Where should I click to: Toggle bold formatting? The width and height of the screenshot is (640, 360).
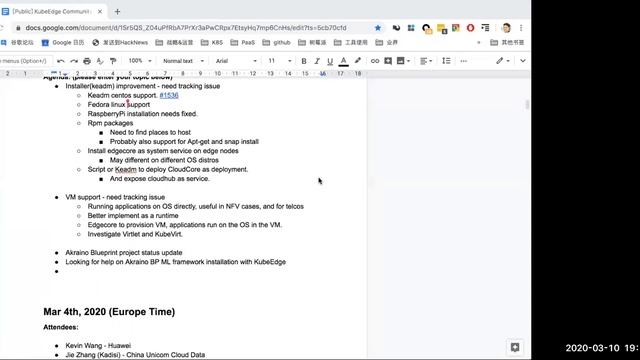coord(304,61)
